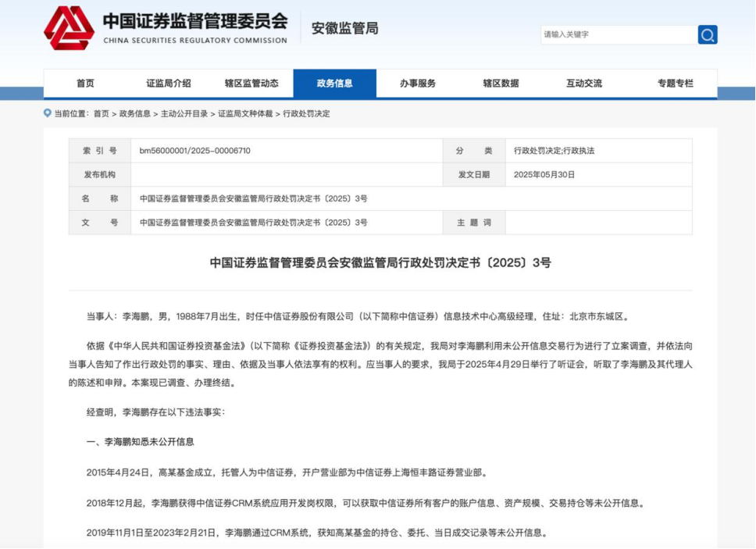Screen dimensions: 756x549
Task: Go to 首页 in the breadcrumb
Action: click(102, 114)
